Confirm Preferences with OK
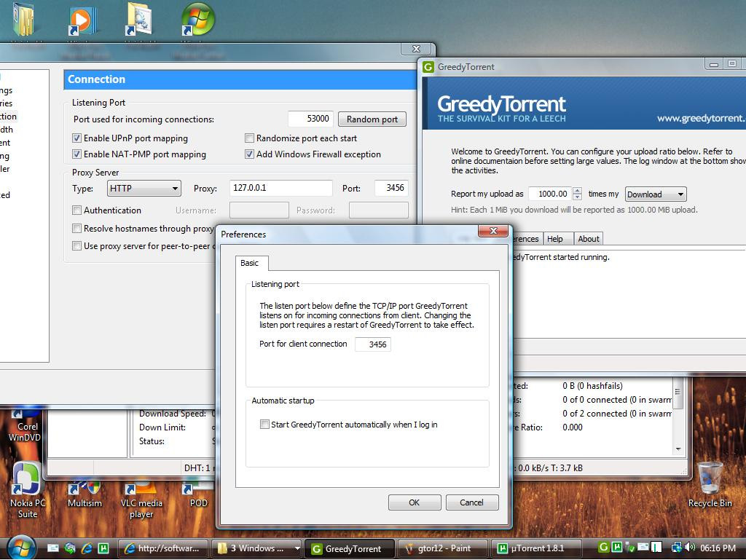 coord(415,502)
